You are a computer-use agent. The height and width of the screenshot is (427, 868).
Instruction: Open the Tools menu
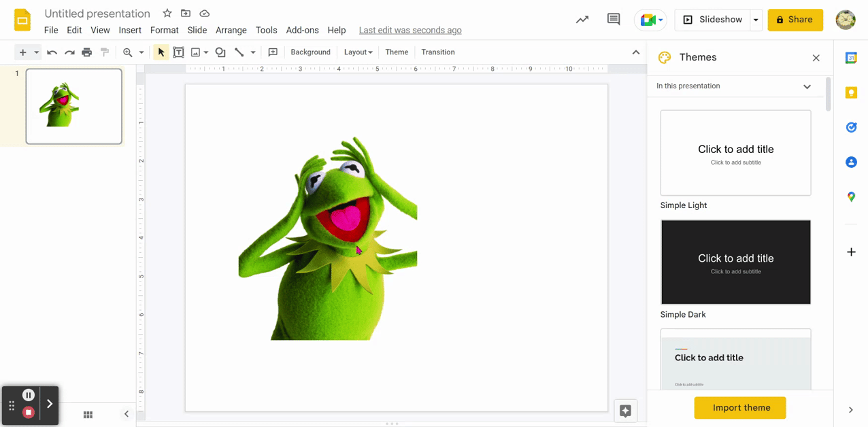267,30
